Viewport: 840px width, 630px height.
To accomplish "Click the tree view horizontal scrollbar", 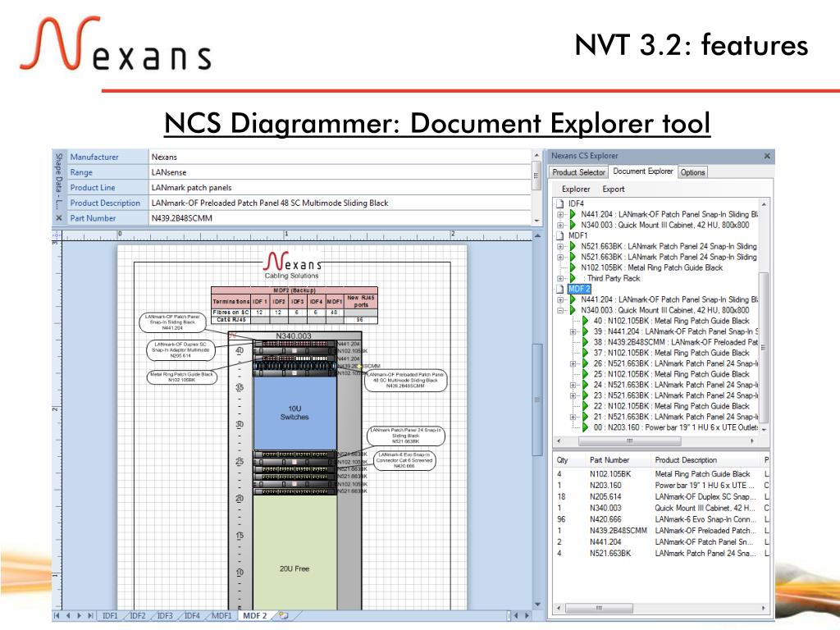I will coord(629,441).
